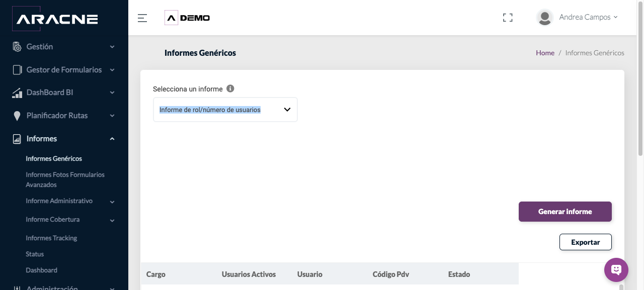Click the Usuario column header
This screenshot has width=644, height=290.
(x=310, y=274)
